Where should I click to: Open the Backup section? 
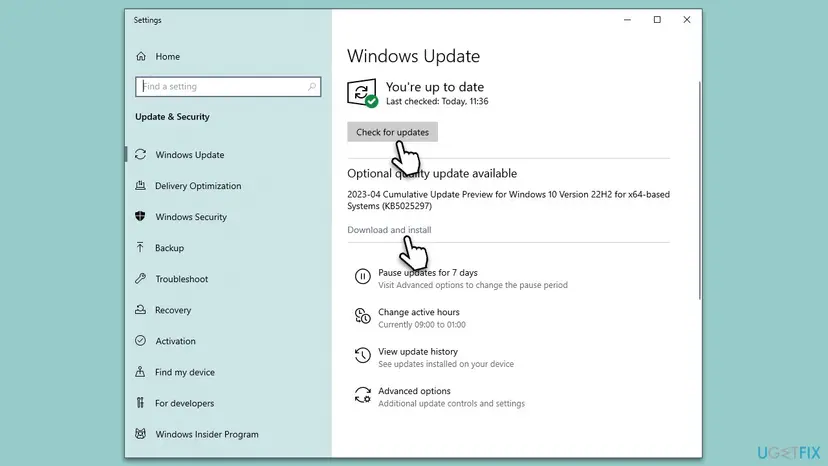pos(169,248)
